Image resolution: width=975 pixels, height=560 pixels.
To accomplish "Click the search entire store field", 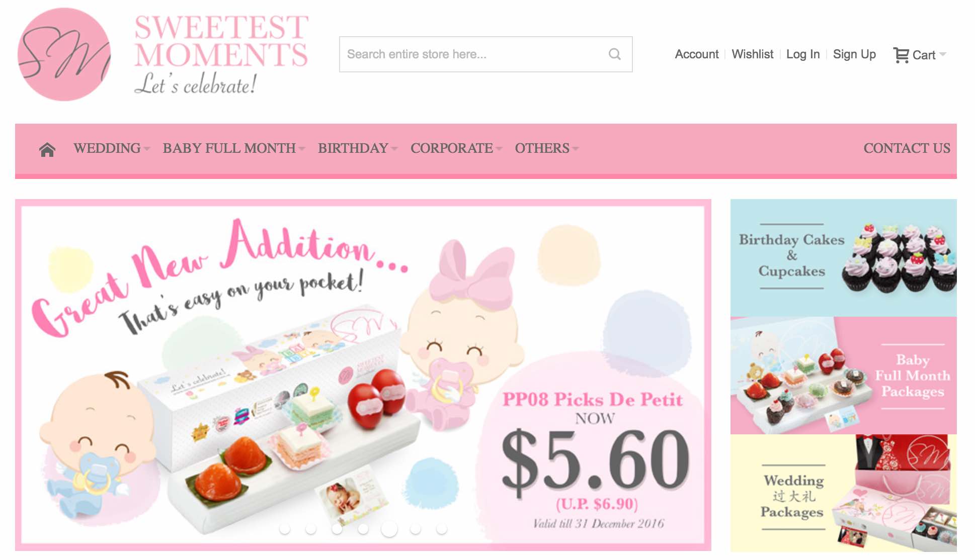I will click(485, 54).
